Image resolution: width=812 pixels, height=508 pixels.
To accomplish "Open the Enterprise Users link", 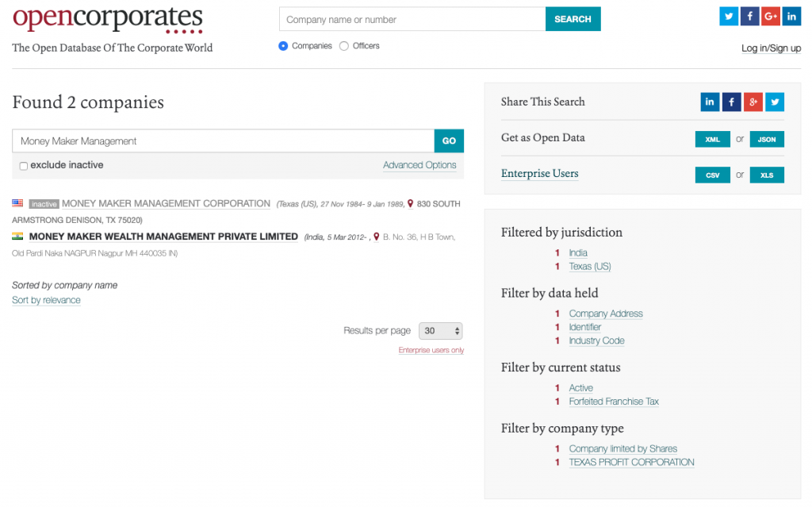I will tap(539, 174).
